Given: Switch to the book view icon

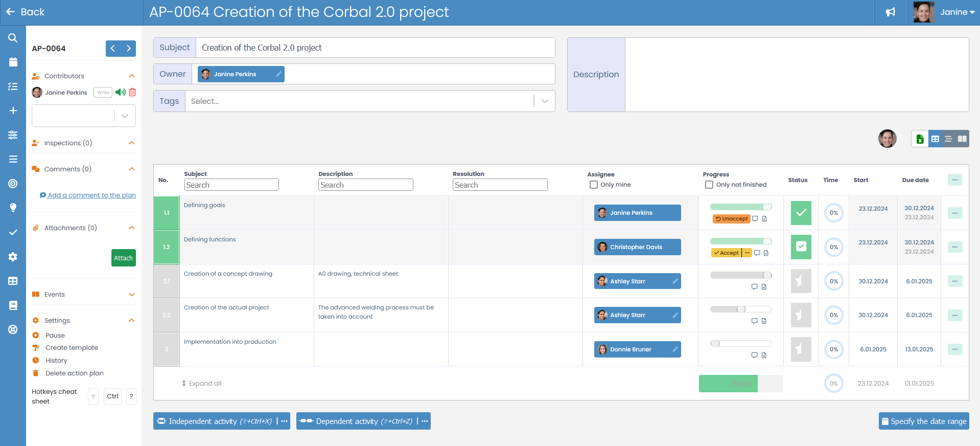Looking at the screenshot, I should 962,139.
